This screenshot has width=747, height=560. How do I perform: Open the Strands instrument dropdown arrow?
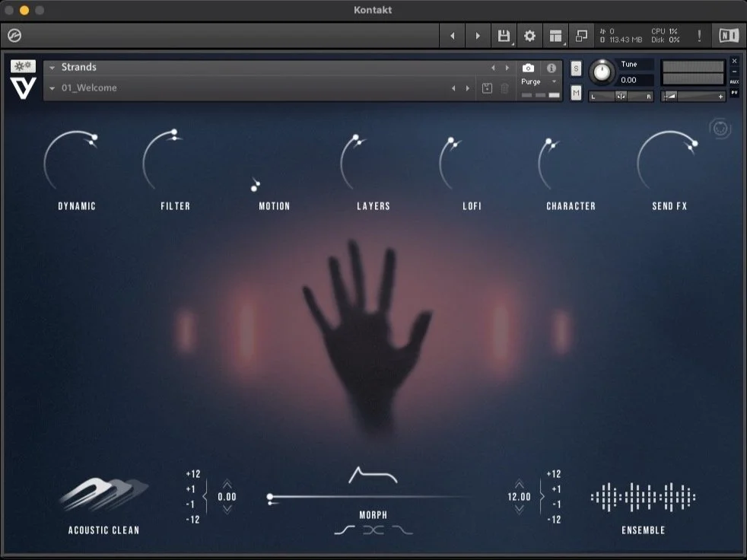tap(52, 68)
